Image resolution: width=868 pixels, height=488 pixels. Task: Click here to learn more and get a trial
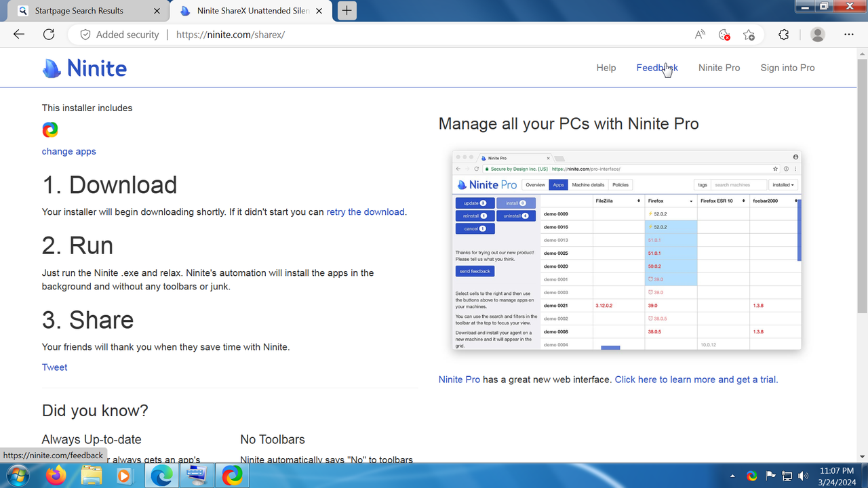coord(696,380)
